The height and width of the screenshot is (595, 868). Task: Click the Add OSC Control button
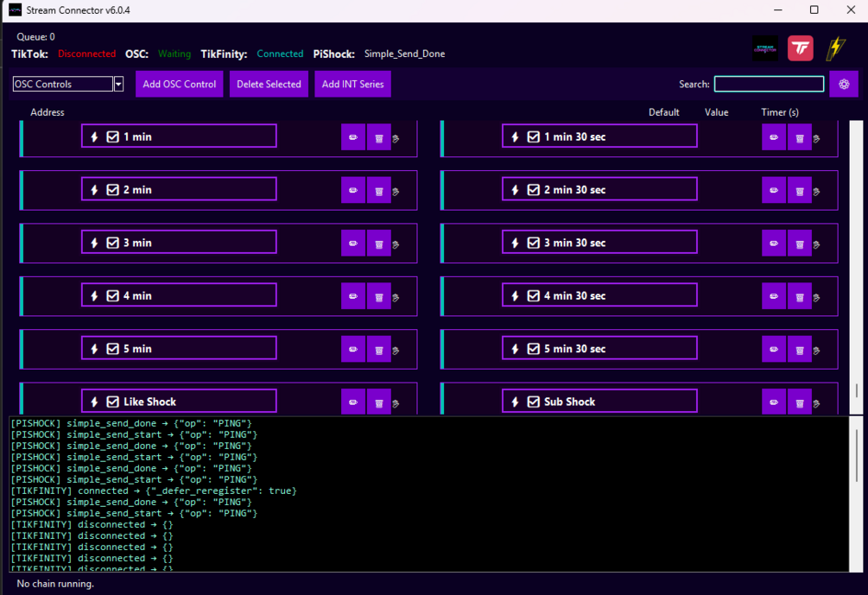pos(180,84)
